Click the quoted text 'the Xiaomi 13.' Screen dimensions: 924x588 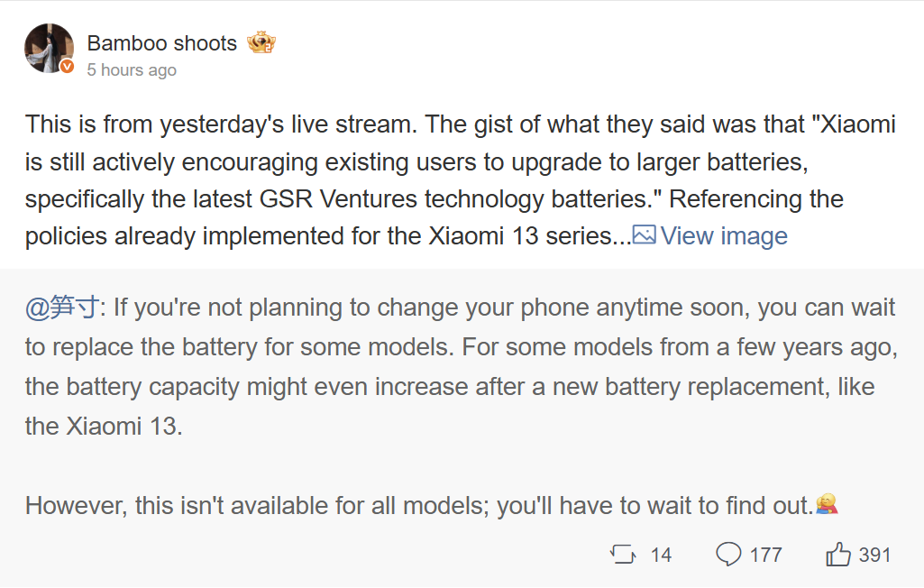tap(104, 427)
